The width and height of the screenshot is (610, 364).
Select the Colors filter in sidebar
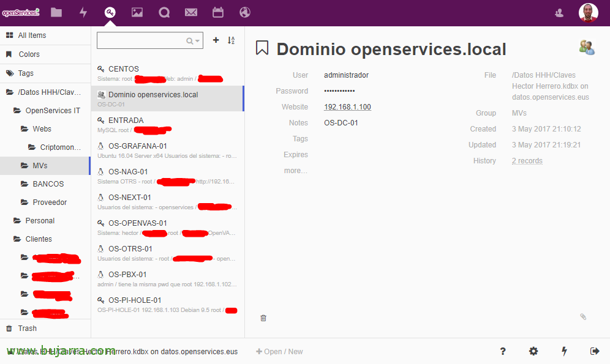point(29,54)
